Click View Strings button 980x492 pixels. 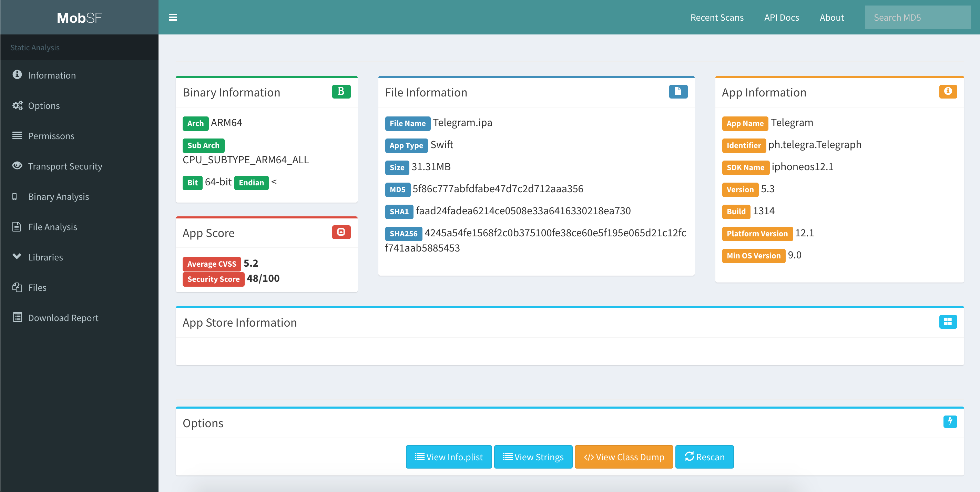point(533,457)
